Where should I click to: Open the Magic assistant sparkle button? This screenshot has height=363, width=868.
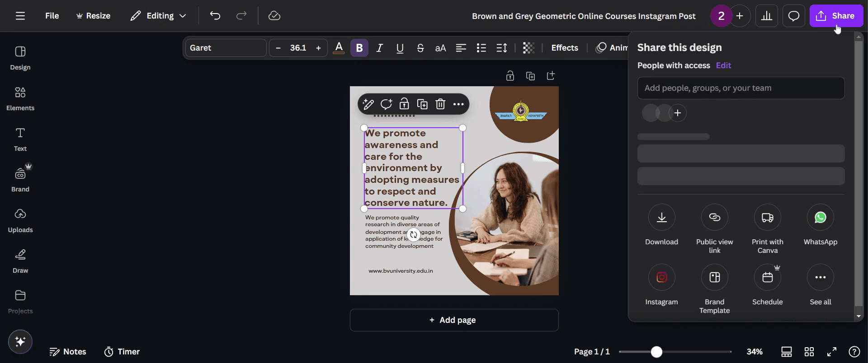tap(20, 341)
